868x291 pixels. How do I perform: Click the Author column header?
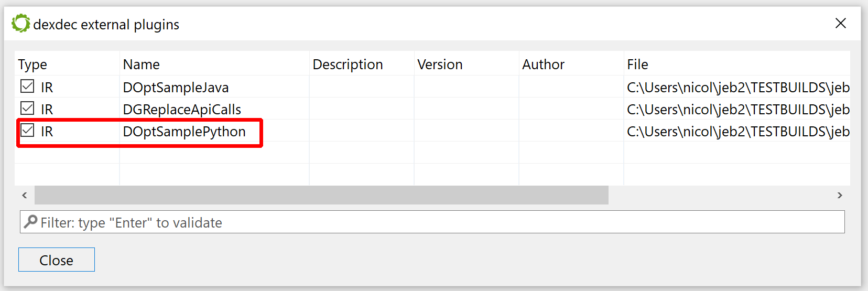coord(543,64)
